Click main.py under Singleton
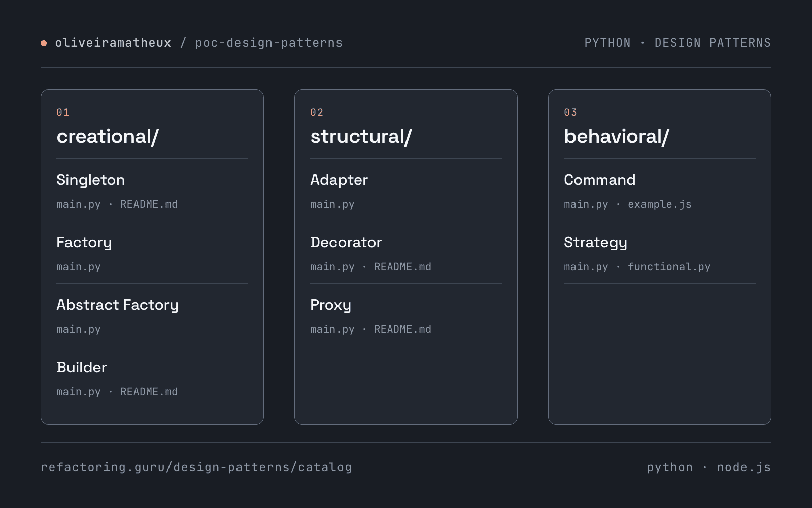The image size is (812, 508). point(79,204)
